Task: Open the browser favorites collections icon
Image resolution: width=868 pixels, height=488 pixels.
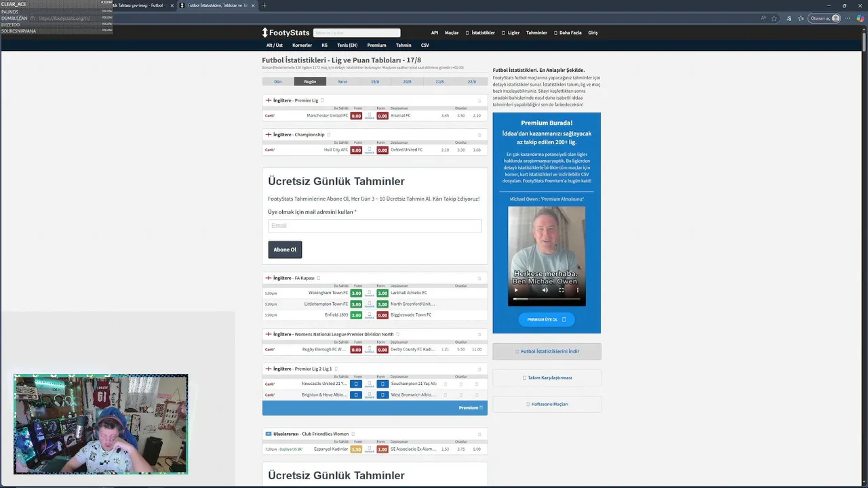Action: coord(800,18)
